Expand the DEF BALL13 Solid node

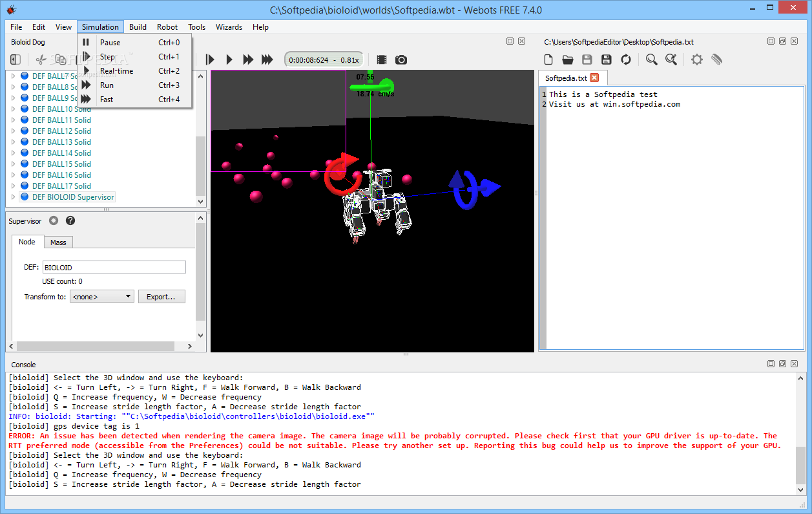click(x=13, y=142)
